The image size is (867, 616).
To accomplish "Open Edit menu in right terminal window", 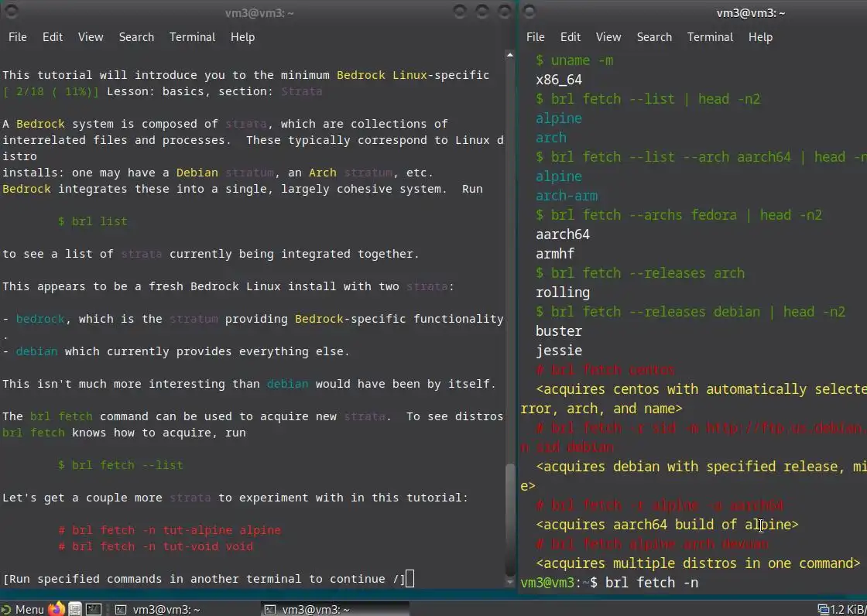I will (570, 37).
